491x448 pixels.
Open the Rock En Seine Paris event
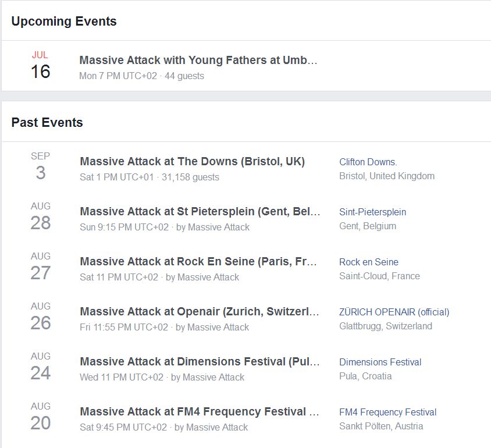[198, 261]
